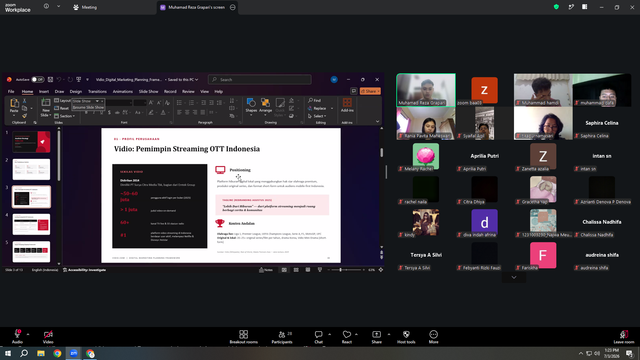Toggle AutoSave switch in PowerPoint
The width and height of the screenshot is (640, 360).
pyautogui.click(x=37, y=80)
